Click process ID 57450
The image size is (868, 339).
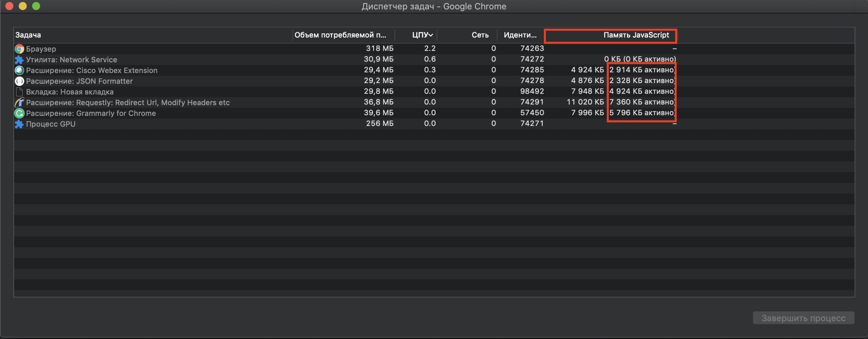tap(532, 113)
